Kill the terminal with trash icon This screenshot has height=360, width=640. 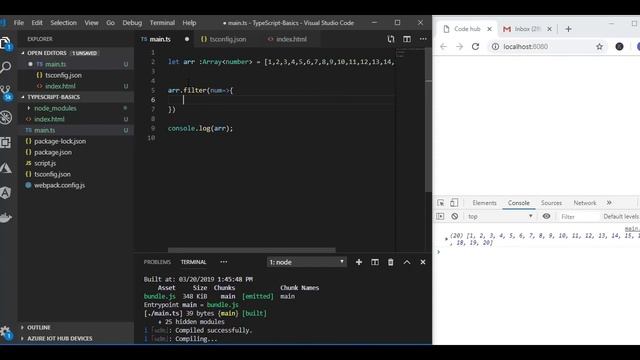coord(391,262)
